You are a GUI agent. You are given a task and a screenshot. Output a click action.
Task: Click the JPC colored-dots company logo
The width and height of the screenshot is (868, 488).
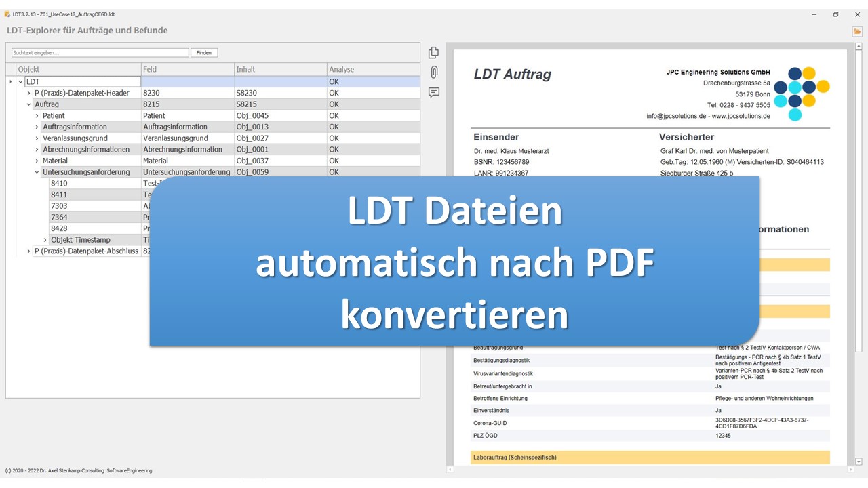(802, 94)
